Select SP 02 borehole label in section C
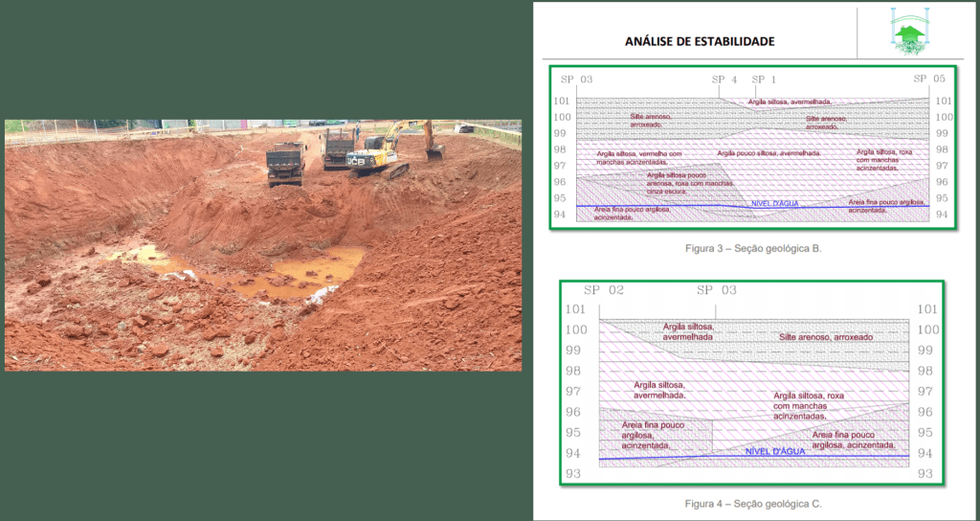 click(x=603, y=289)
